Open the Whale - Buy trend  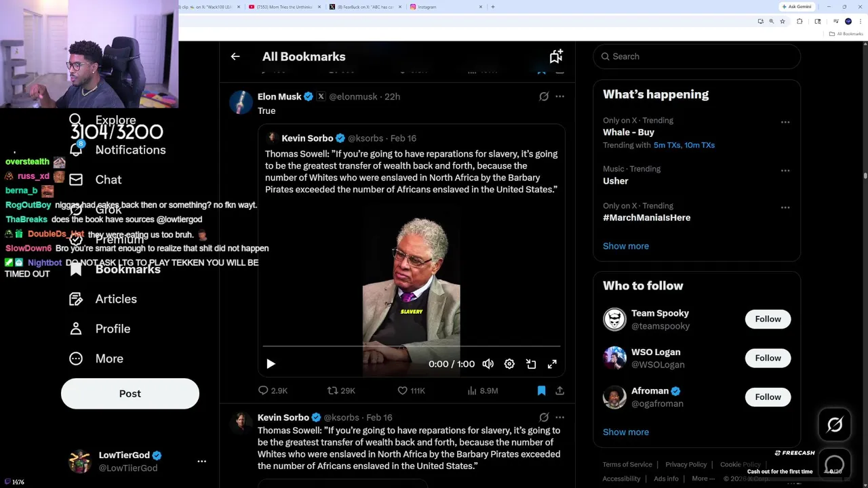tap(629, 132)
